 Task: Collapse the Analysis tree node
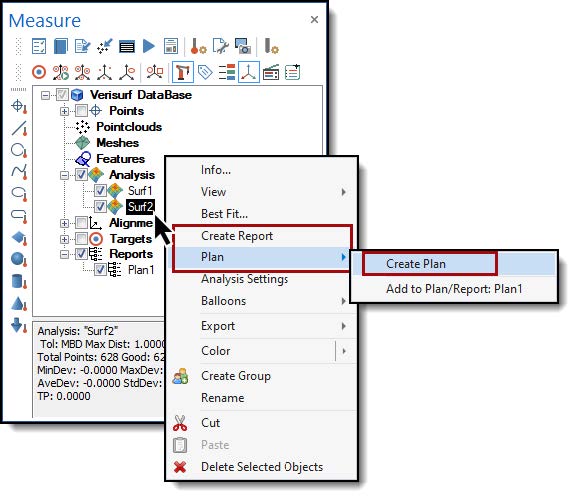point(64,175)
